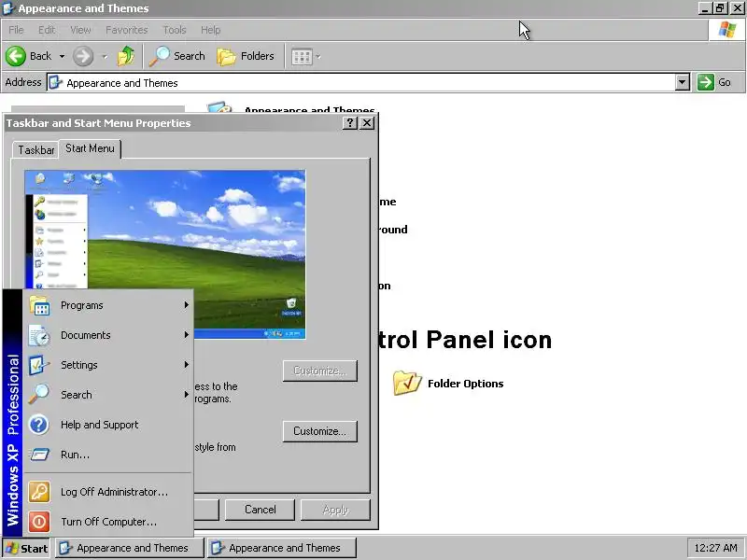The height and width of the screenshot is (560, 747).
Task: Click the Up folder icon in toolbar
Action: (x=126, y=56)
